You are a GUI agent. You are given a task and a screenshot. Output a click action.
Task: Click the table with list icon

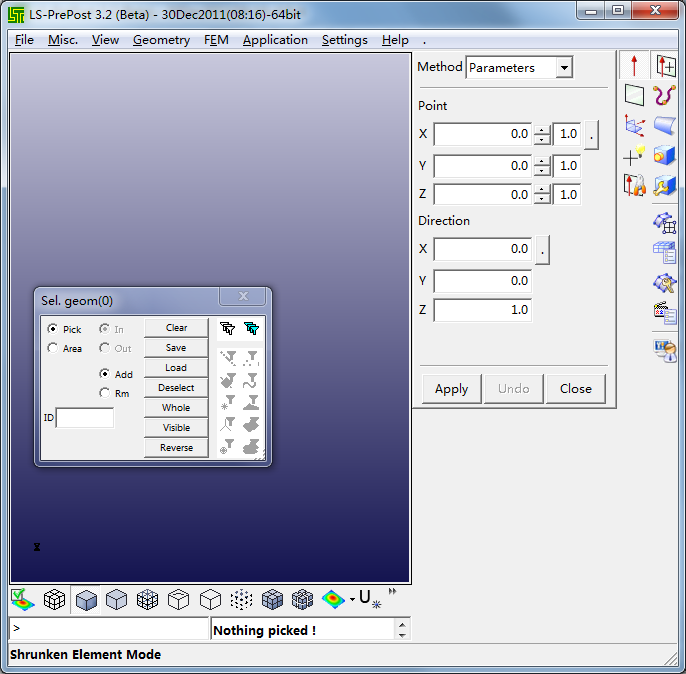pyautogui.click(x=665, y=253)
